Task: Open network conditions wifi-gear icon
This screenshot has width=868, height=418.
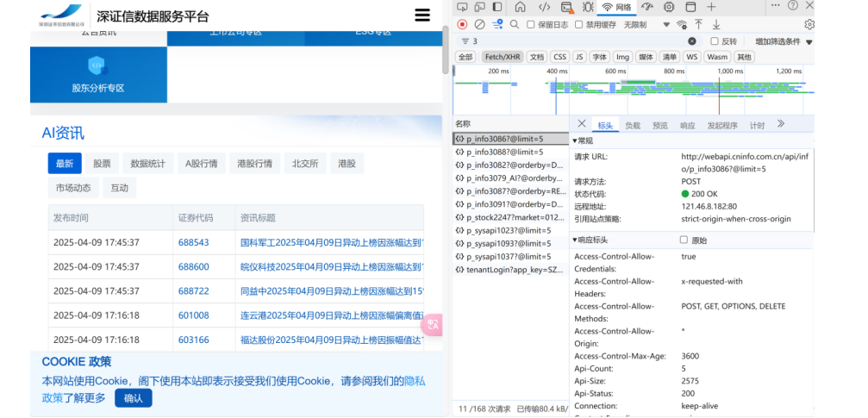Action: pos(682,24)
